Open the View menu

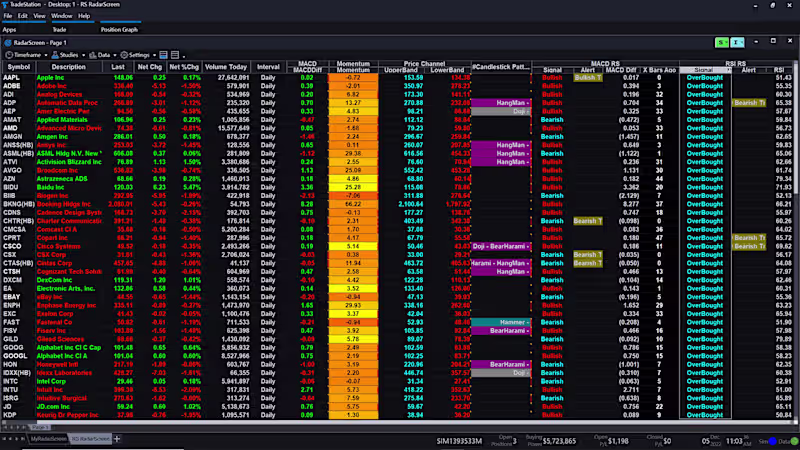[x=39, y=16]
